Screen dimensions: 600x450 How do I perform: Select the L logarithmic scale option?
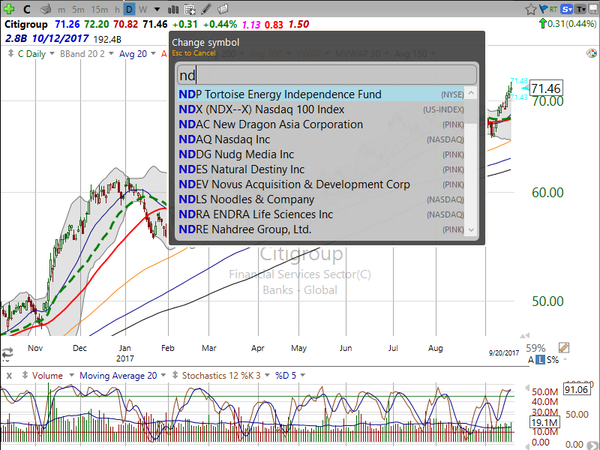pyautogui.click(x=540, y=360)
